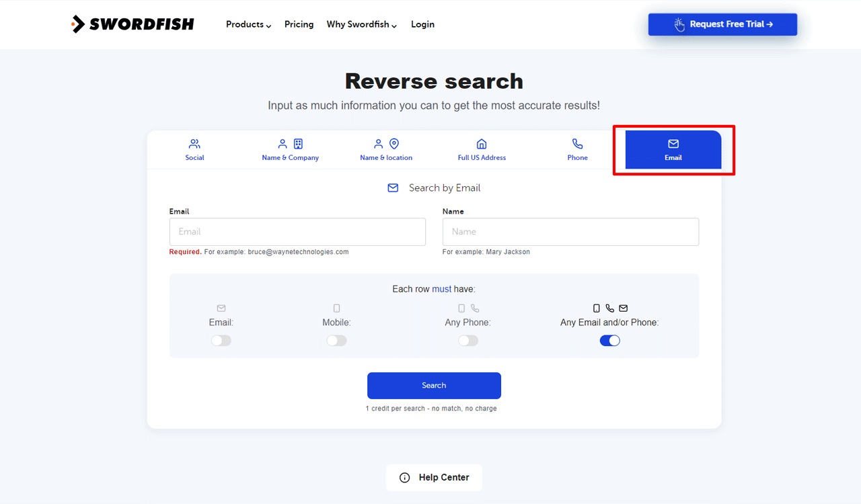Go to the Login page

point(422,24)
